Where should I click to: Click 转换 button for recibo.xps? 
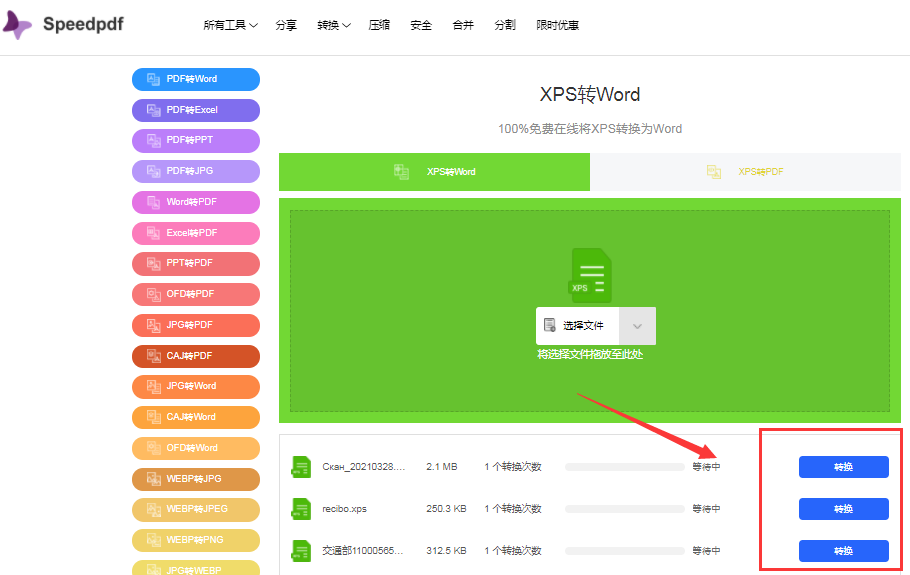[843, 509]
